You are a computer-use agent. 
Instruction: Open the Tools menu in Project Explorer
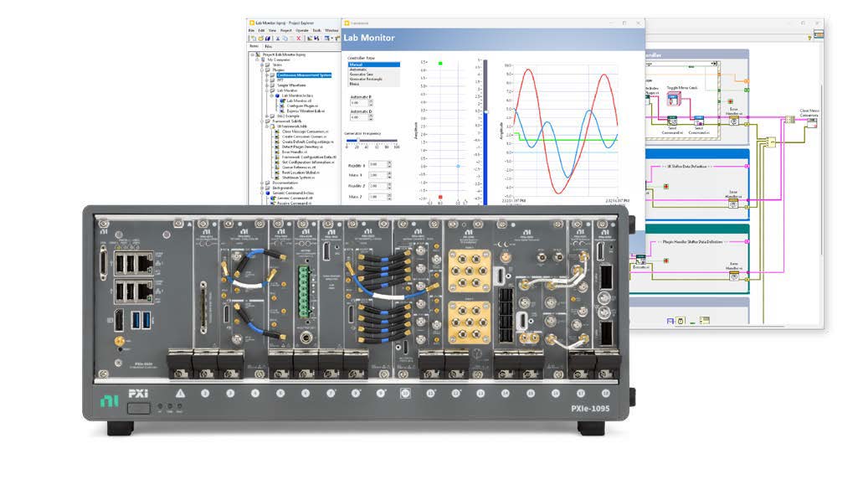point(316,30)
